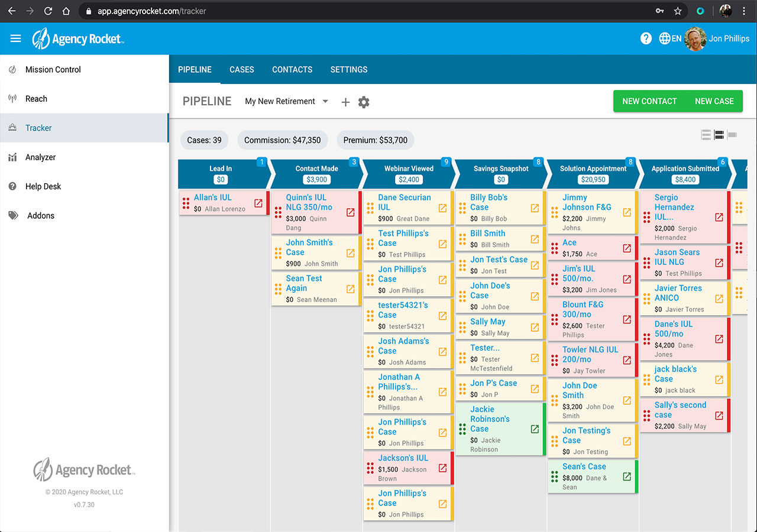Select the third card view layout option
The image size is (757, 532).
(x=732, y=135)
